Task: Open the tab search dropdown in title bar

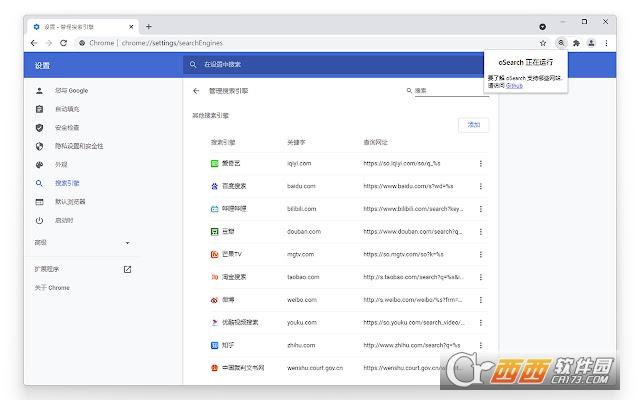Action: [542, 27]
